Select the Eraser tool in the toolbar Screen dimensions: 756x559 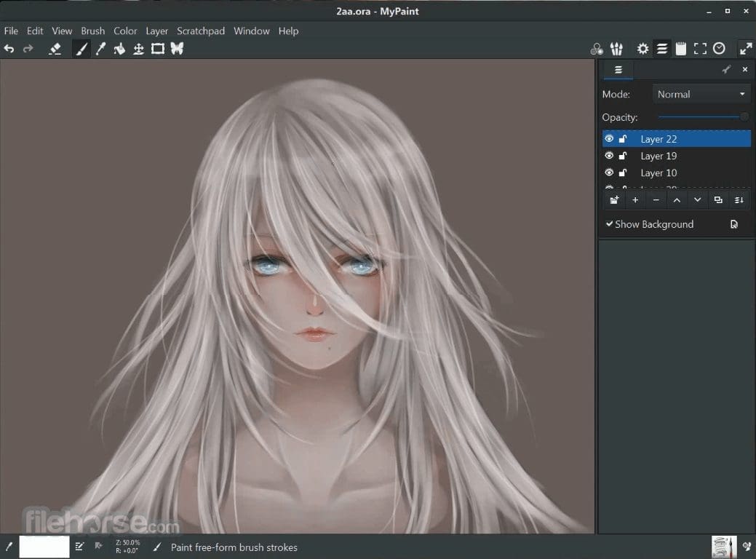pos(55,48)
